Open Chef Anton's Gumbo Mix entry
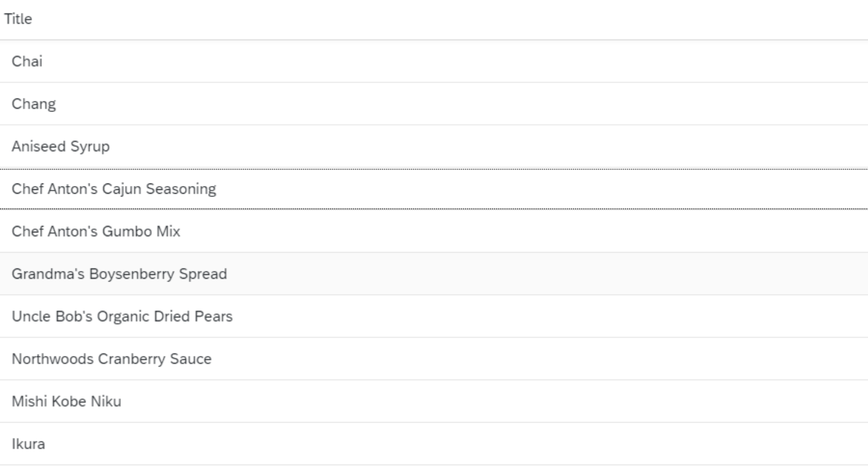Image resolution: width=868 pixels, height=466 pixels. [434, 231]
